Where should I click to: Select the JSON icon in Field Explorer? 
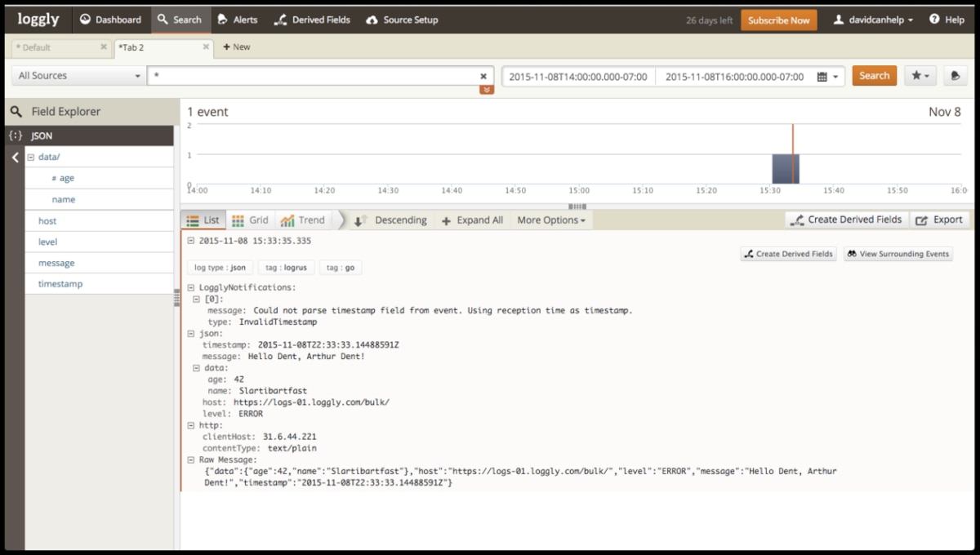pyautogui.click(x=14, y=135)
